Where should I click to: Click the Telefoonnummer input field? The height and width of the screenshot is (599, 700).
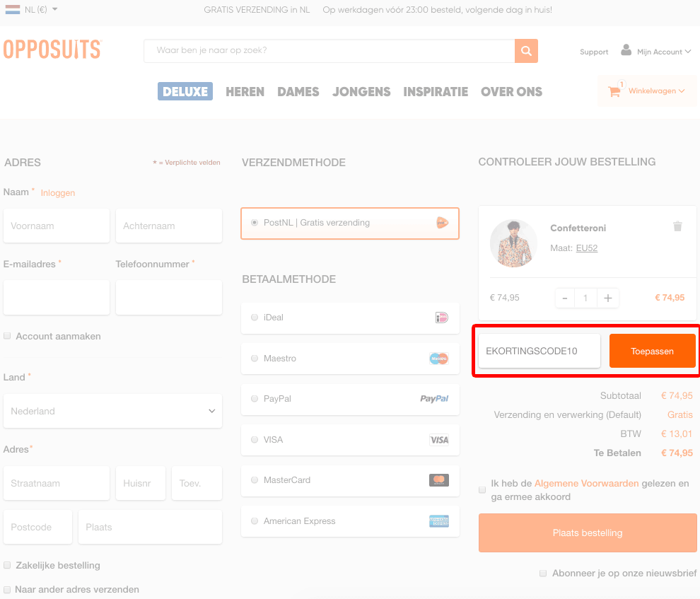pos(169,297)
